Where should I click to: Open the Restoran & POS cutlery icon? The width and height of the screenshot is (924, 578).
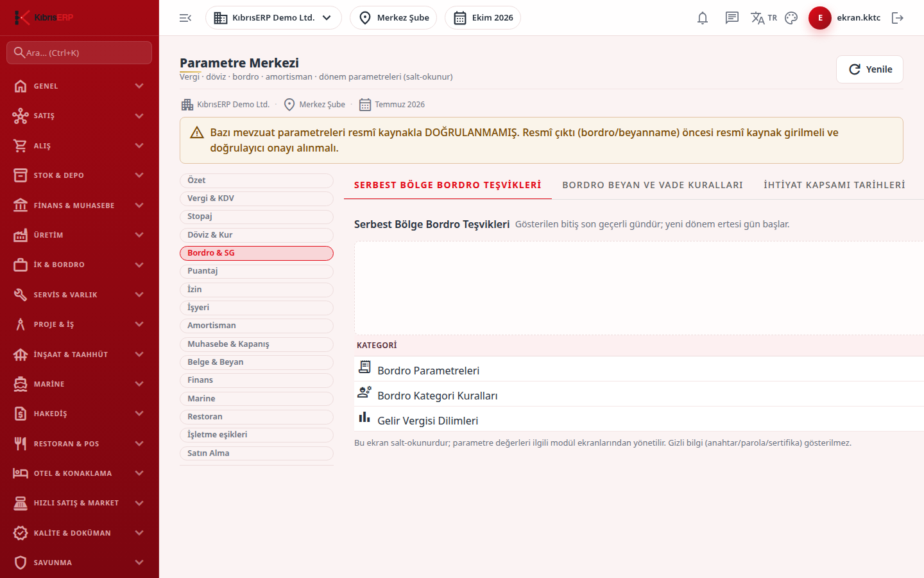click(21, 444)
